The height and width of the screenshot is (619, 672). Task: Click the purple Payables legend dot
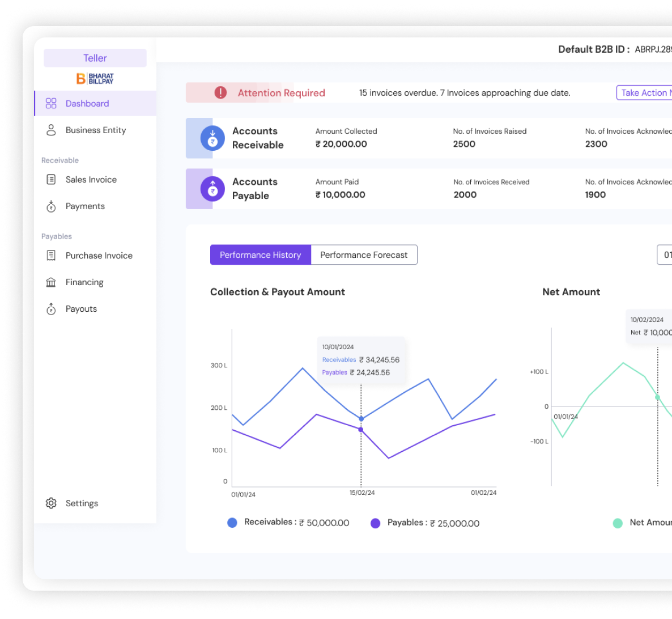click(375, 523)
